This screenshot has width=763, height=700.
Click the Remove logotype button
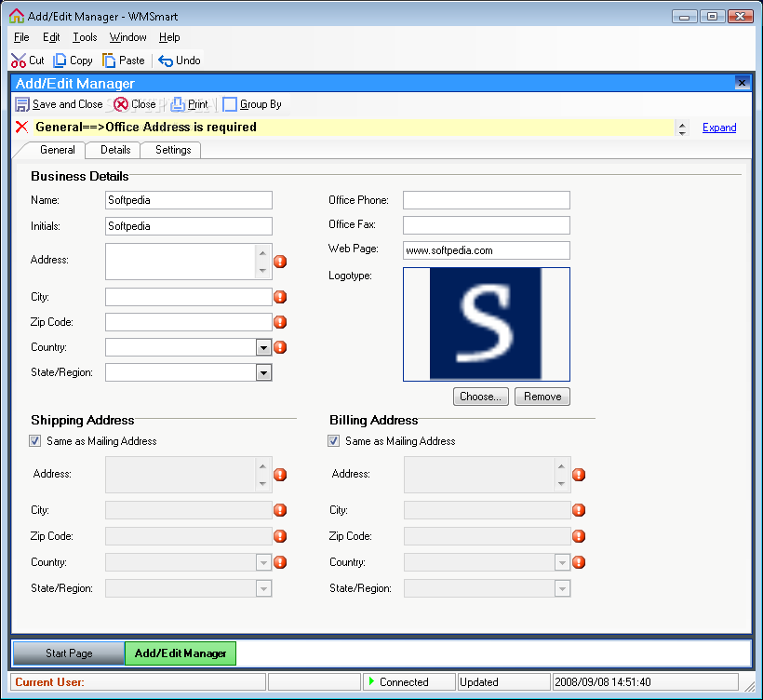click(x=542, y=397)
